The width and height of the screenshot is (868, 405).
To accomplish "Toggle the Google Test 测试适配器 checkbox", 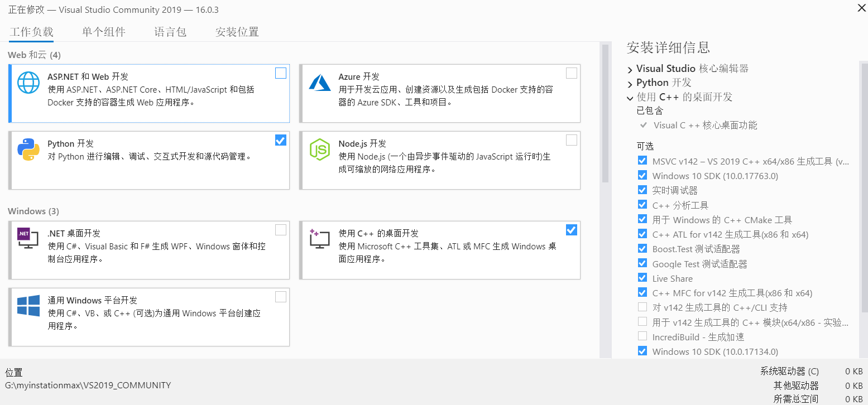I will pyautogui.click(x=642, y=263).
